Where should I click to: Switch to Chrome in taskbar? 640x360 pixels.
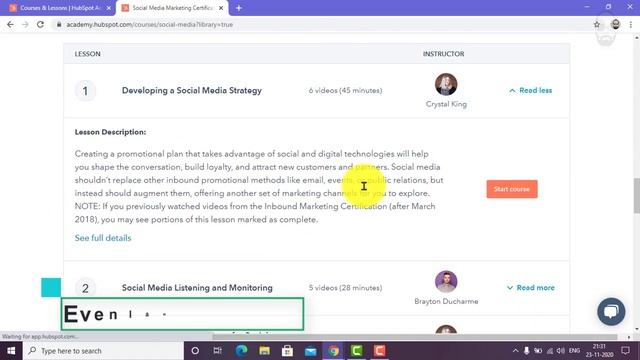333,351
